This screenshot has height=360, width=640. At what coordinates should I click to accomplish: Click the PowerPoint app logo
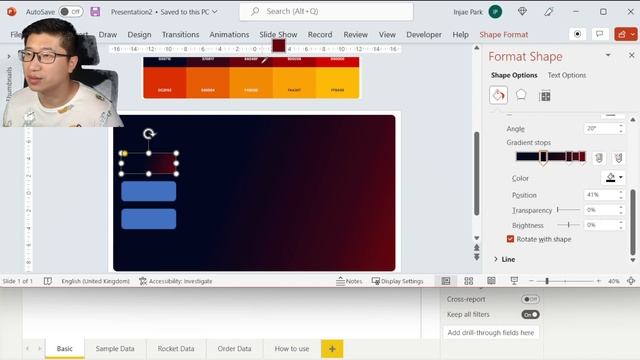[11, 11]
